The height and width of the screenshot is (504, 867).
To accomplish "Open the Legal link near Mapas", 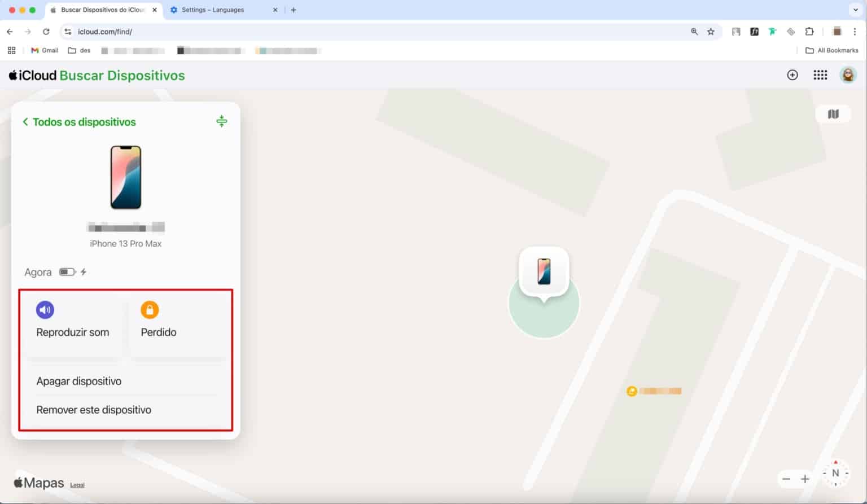I will tap(77, 485).
